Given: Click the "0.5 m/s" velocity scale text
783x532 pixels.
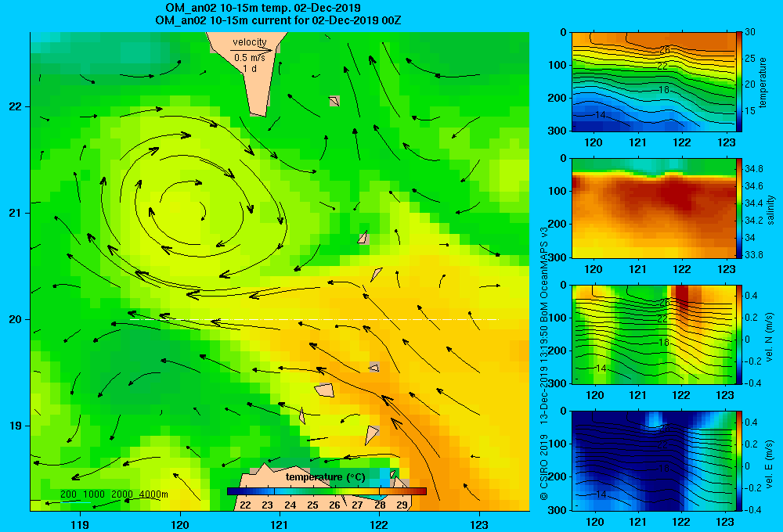Looking at the screenshot, I should point(250,58).
